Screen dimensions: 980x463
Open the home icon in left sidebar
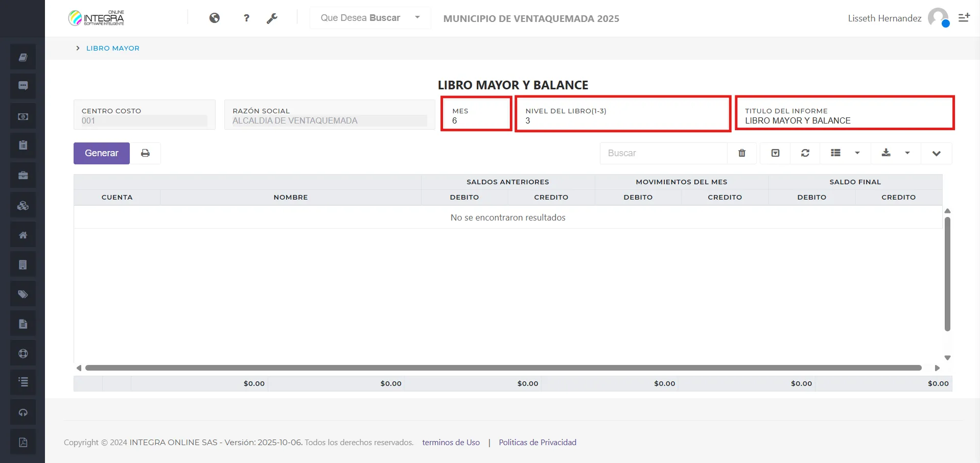(23, 235)
